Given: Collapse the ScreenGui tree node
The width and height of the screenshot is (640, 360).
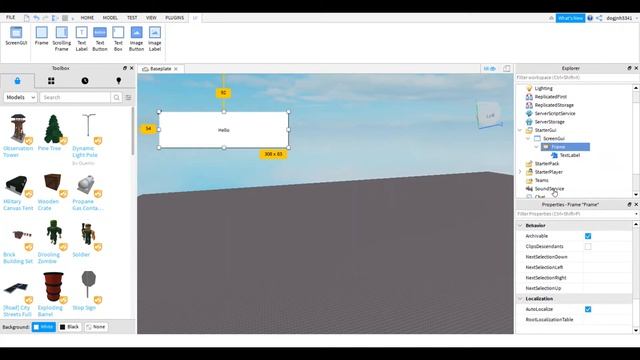Looking at the screenshot, I should pyautogui.click(x=528, y=138).
